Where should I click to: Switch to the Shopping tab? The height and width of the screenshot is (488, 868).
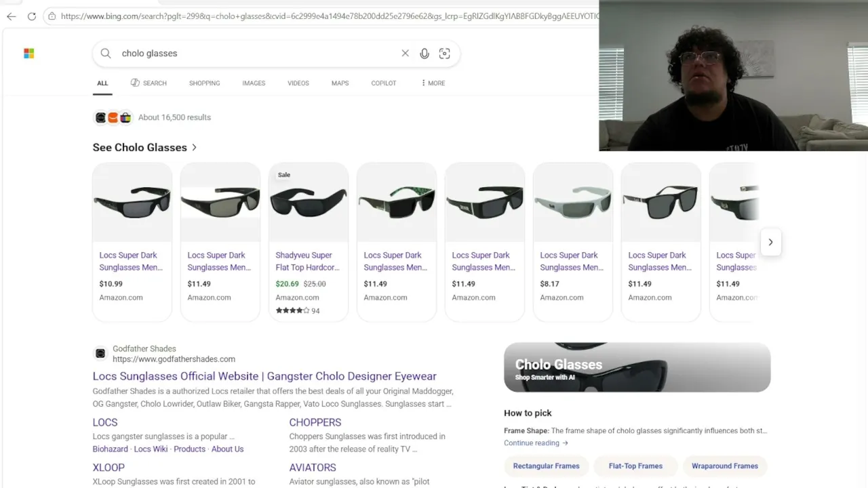[205, 83]
